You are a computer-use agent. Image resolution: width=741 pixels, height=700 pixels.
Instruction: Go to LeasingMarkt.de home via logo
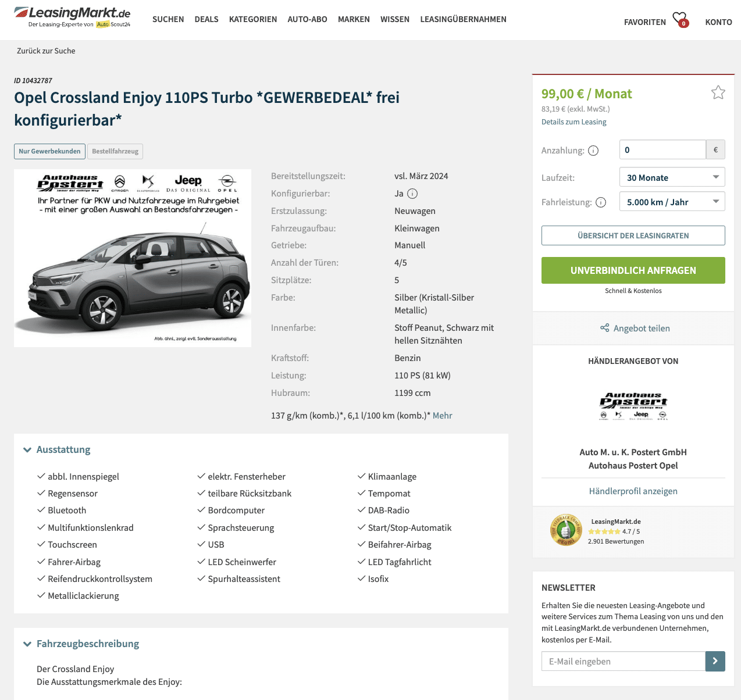pos(72,17)
